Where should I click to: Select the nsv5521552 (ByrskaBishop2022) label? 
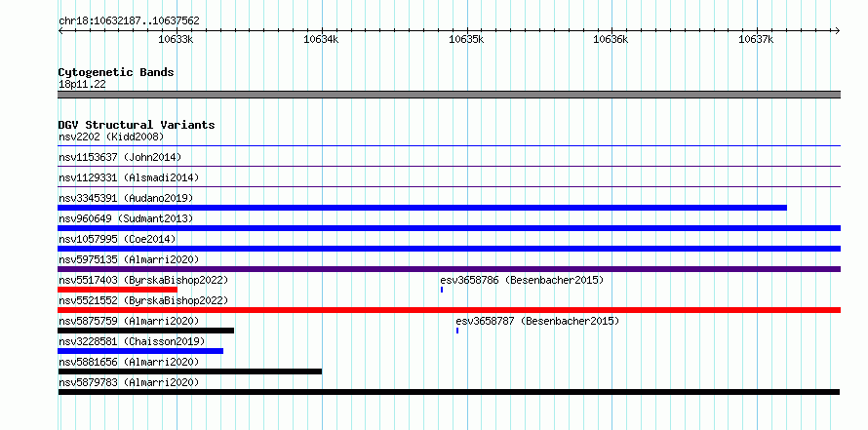[x=143, y=300]
